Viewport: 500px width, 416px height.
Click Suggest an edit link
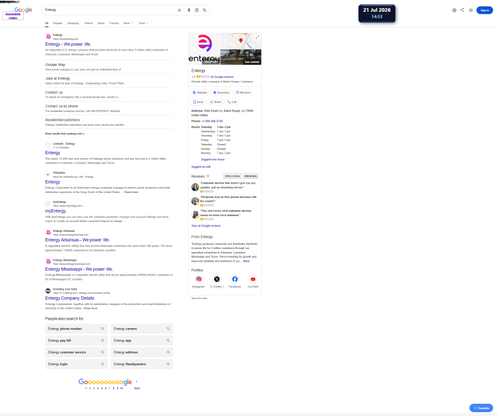pyautogui.click(x=201, y=167)
